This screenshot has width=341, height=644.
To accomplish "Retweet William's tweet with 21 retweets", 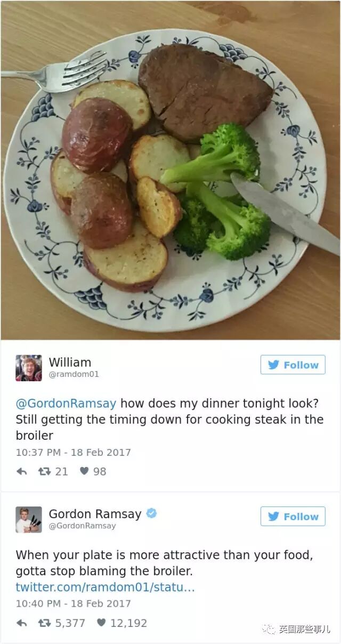I will (44, 471).
